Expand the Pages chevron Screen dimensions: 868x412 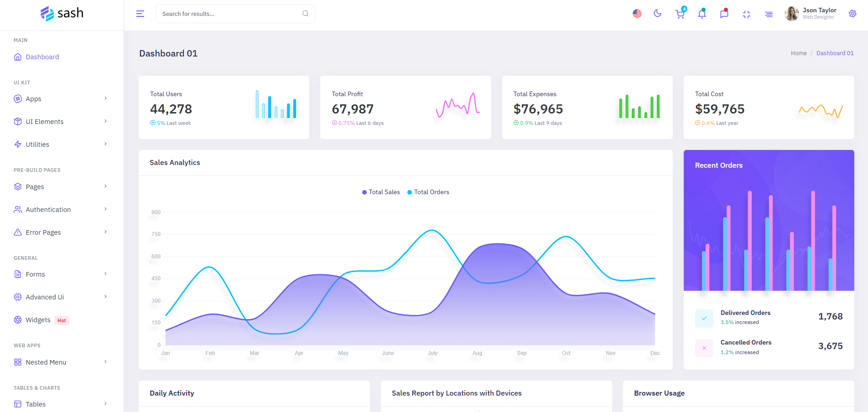point(105,186)
